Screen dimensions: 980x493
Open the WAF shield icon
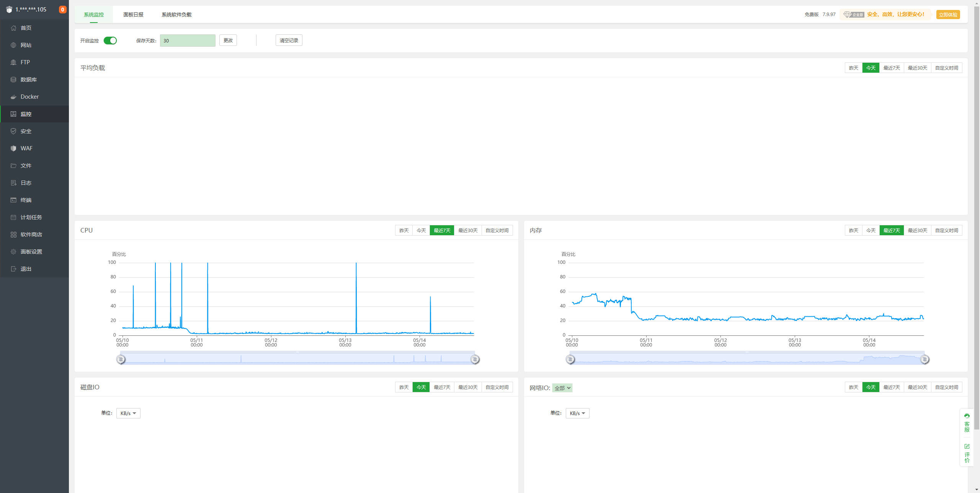(13, 148)
